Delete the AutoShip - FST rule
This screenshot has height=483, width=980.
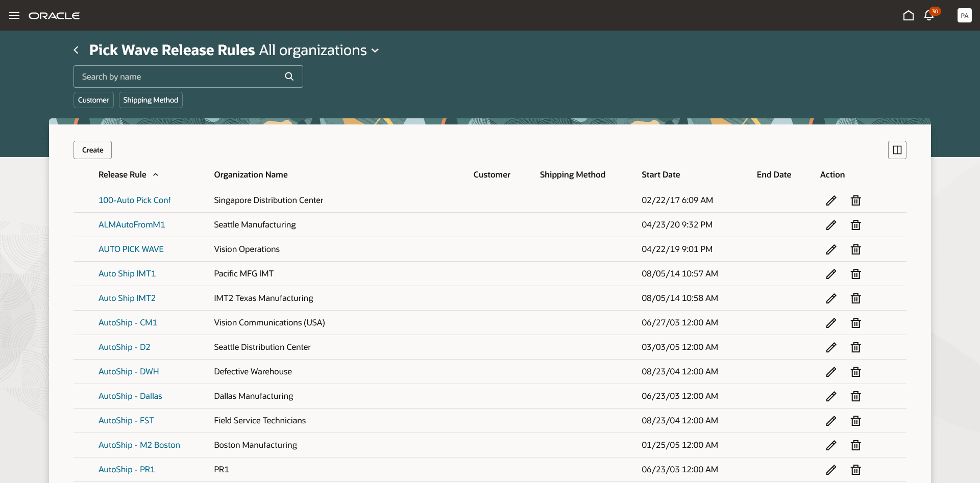point(855,421)
